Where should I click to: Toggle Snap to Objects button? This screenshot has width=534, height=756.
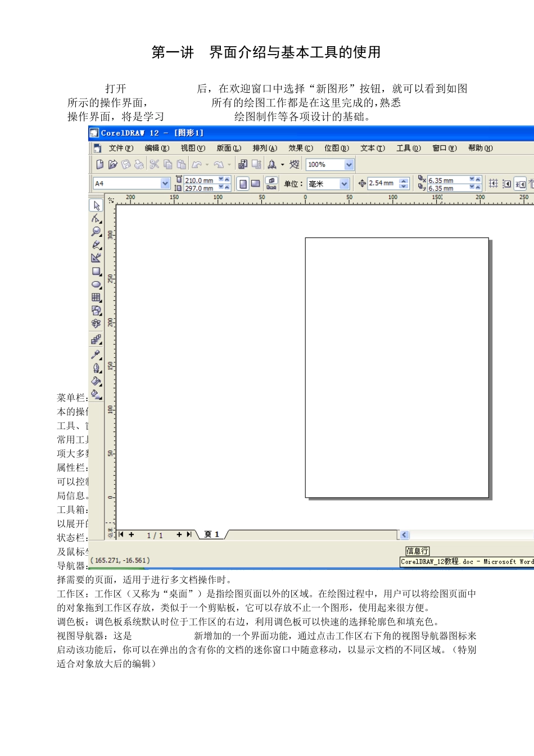(x=521, y=183)
